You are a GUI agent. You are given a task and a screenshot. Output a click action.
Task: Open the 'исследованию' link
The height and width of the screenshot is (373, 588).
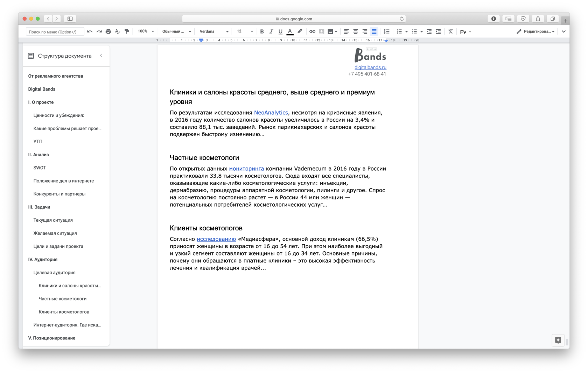(216, 239)
